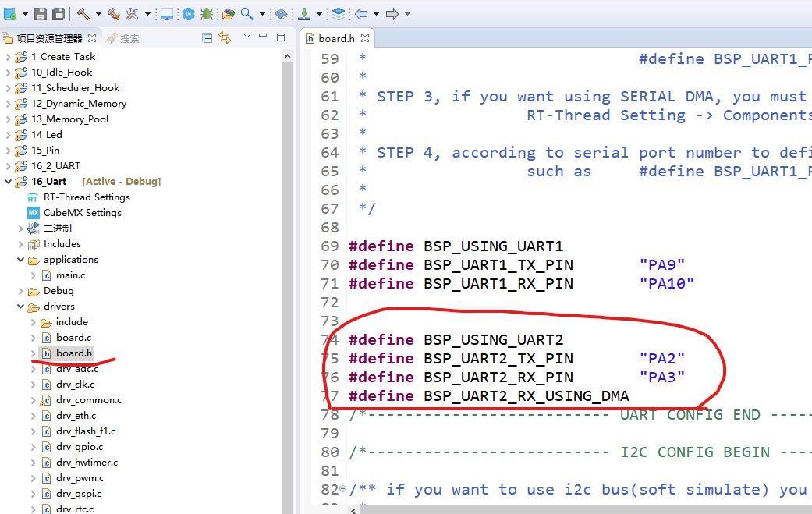Collapse all nodes in Project Explorer
The height and width of the screenshot is (514, 812).
207,37
